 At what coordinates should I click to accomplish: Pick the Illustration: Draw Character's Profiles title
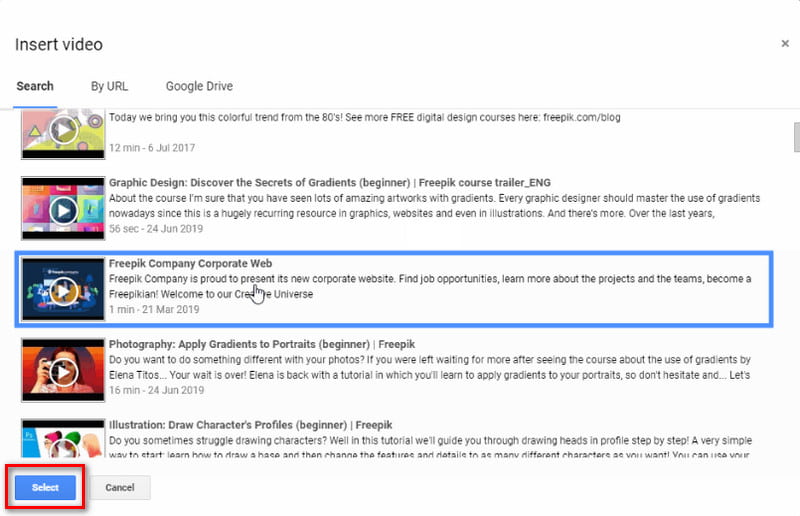tap(251, 425)
